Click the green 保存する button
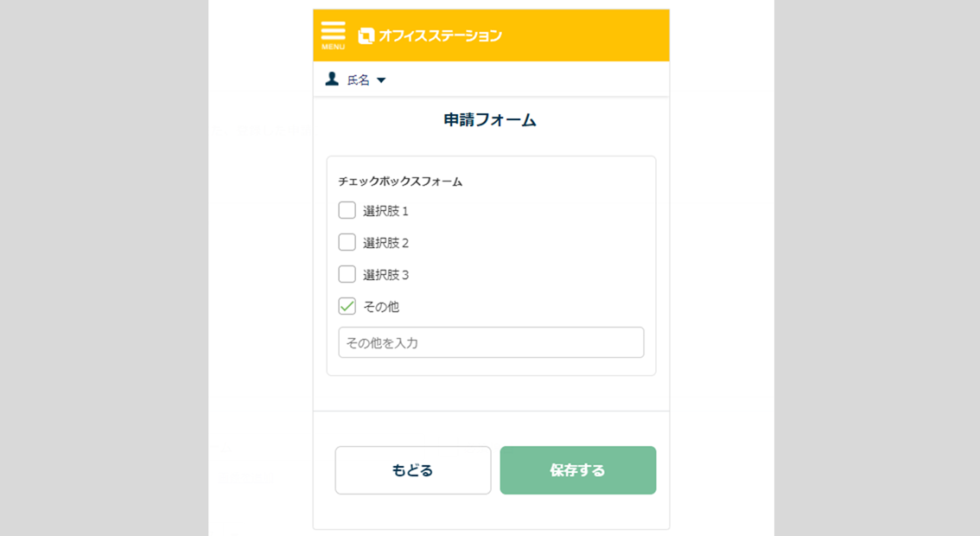This screenshot has height=536, width=980. click(x=577, y=470)
